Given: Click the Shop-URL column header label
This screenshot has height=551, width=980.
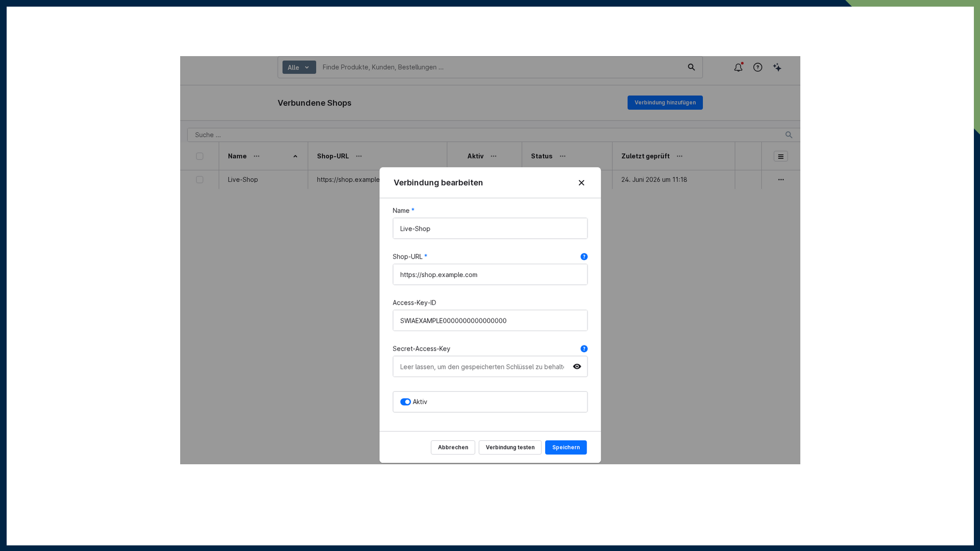Looking at the screenshot, I should pyautogui.click(x=333, y=156).
